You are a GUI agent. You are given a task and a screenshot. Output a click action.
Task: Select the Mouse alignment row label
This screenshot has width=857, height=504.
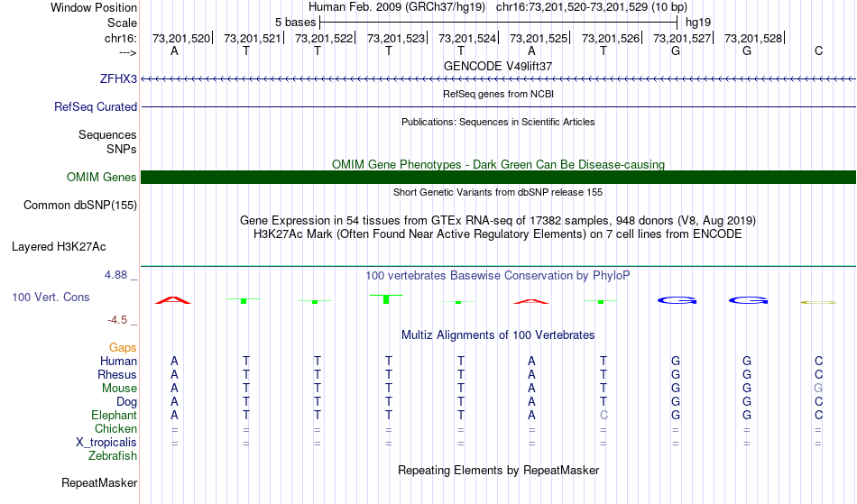click(119, 389)
